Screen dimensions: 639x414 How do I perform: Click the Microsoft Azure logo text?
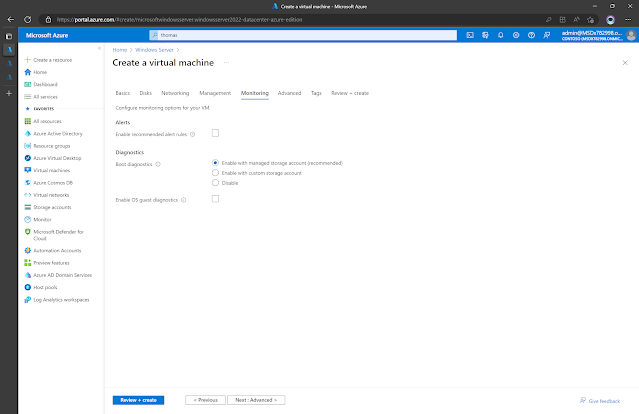[x=47, y=35]
